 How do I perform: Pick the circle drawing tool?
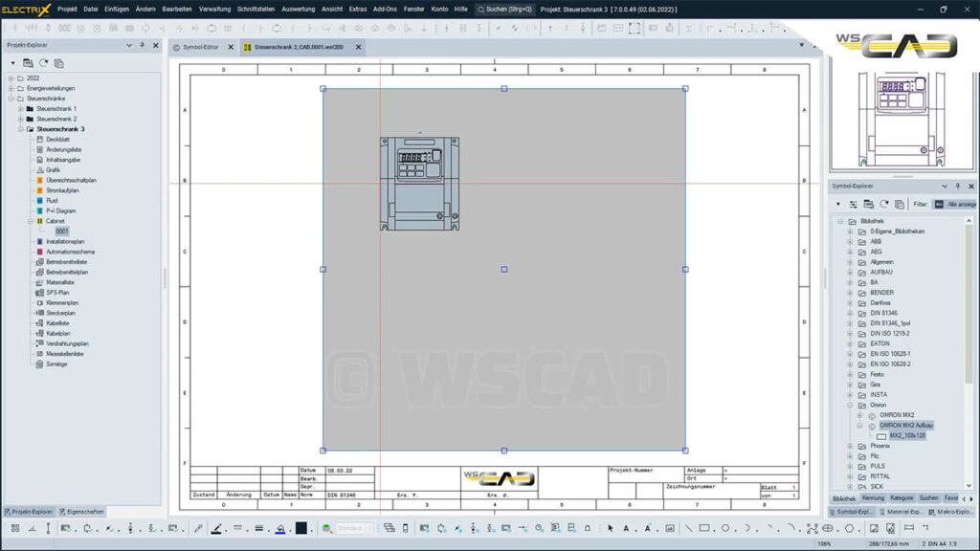click(726, 528)
